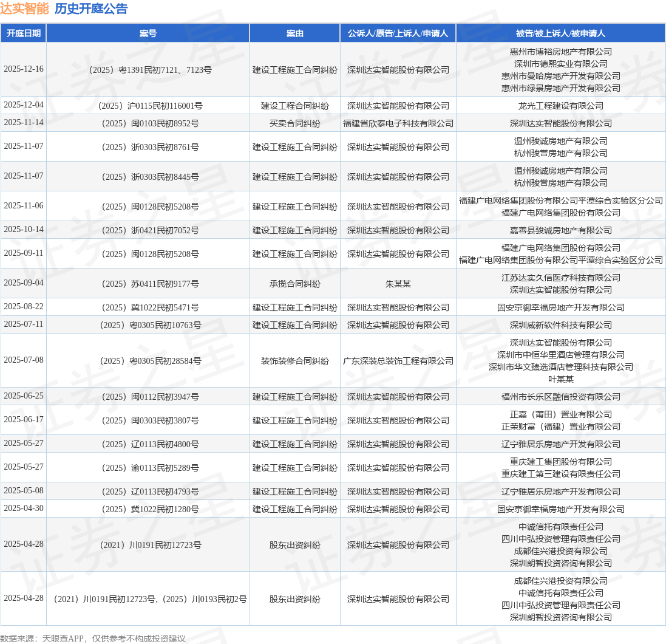Select case number 粤1391民初7121、7123号
The height and width of the screenshot is (644, 666).
pos(150,70)
